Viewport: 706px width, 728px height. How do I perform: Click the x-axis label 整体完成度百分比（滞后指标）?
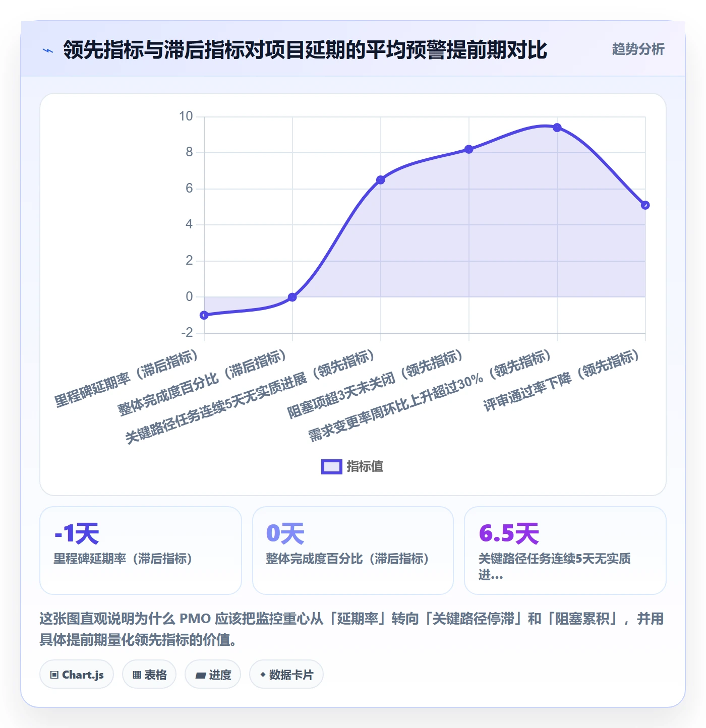(x=203, y=383)
